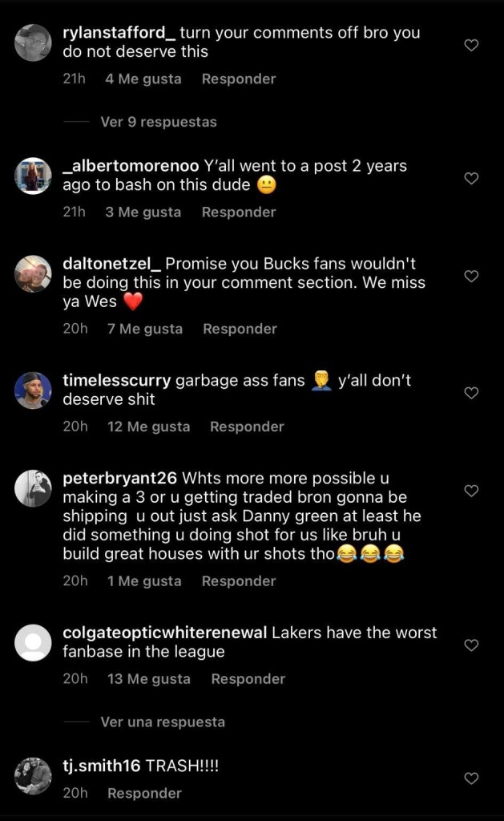Image resolution: width=504 pixels, height=821 pixels.
Task: Open _albertomorenoo's profile avatar
Action: (x=33, y=175)
